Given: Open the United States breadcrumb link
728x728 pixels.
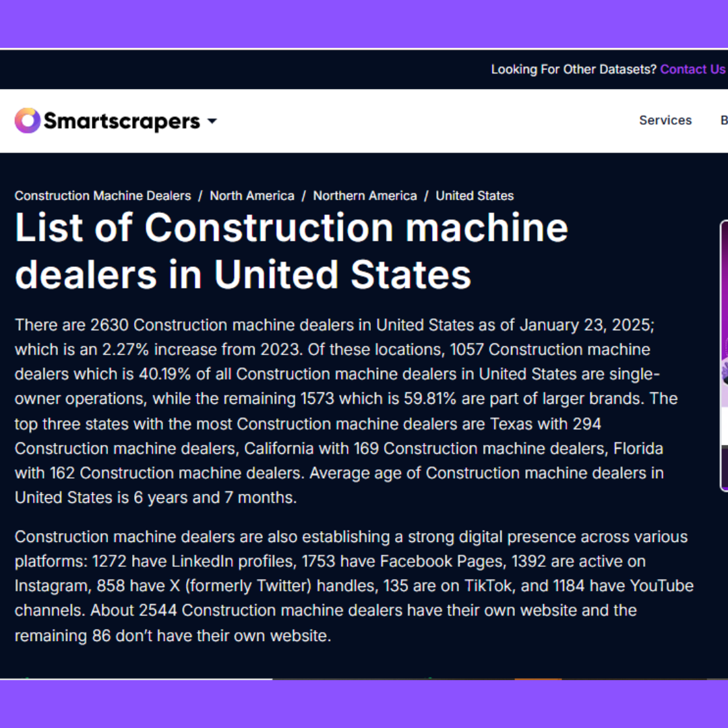Looking at the screenshot, I should point(475,195).
